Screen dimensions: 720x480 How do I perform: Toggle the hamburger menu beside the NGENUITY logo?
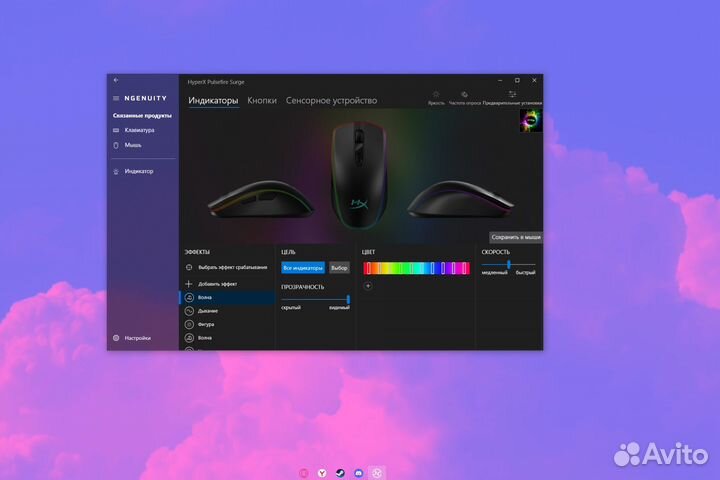[116, 98]
